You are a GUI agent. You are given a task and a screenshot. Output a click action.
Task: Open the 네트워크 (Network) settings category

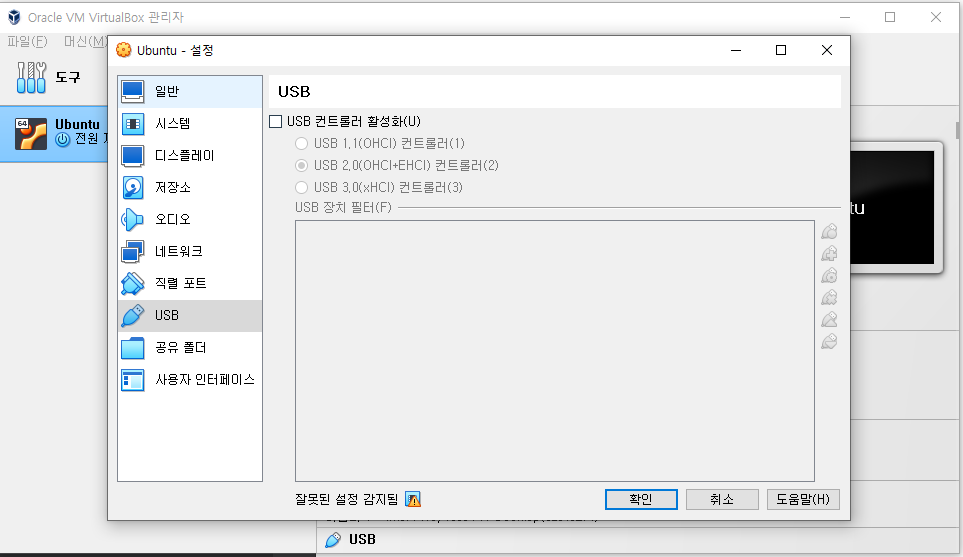coord(190,251)
